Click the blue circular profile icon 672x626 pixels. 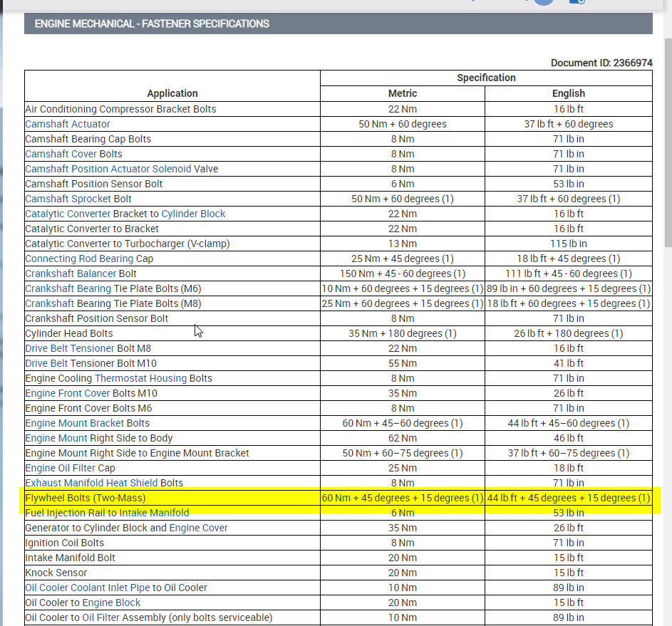pos(543,2)
